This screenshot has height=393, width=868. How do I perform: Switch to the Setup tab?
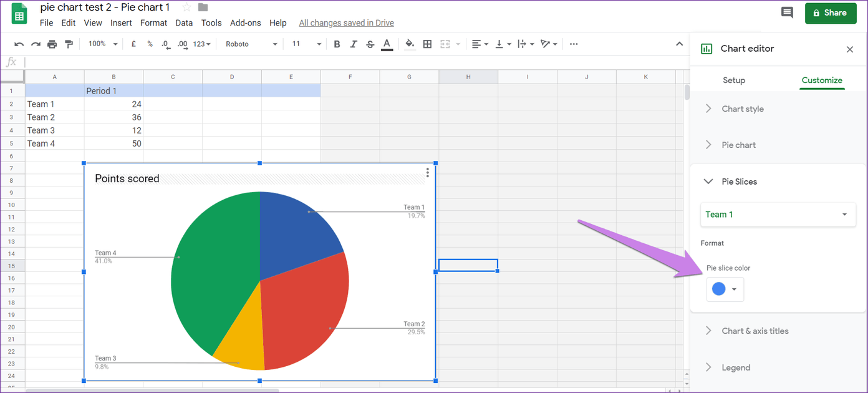pyautogui.click(x=734, y=80)
